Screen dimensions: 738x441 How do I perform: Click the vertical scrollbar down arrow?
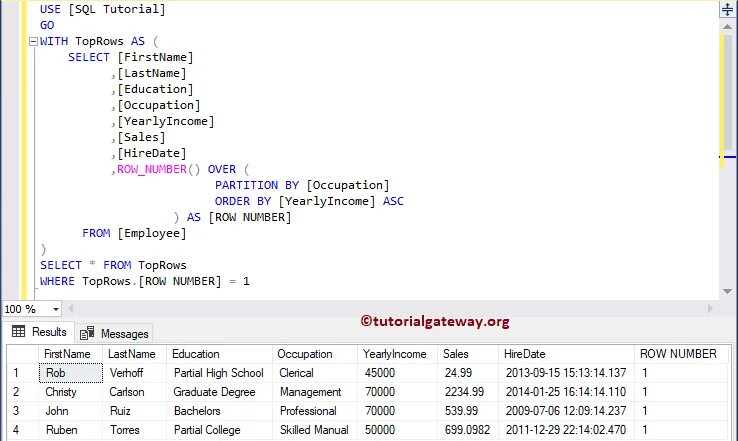pos(727,291)
